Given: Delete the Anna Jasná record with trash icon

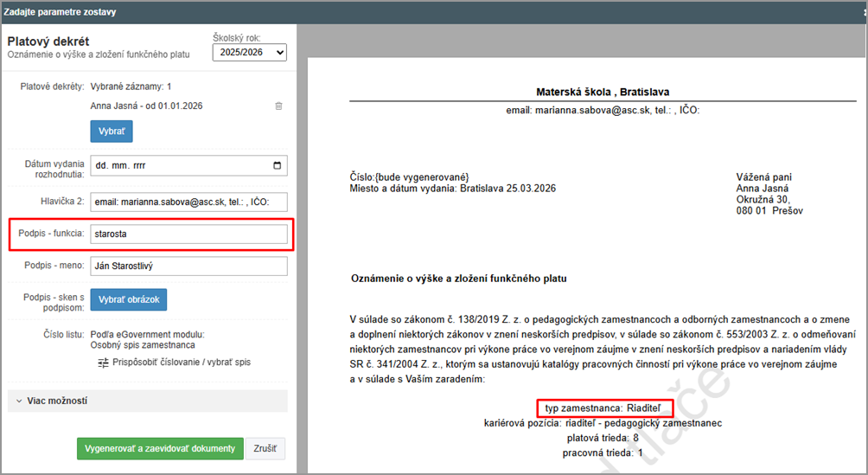Looking at the screenshot, I should [278, 106].
